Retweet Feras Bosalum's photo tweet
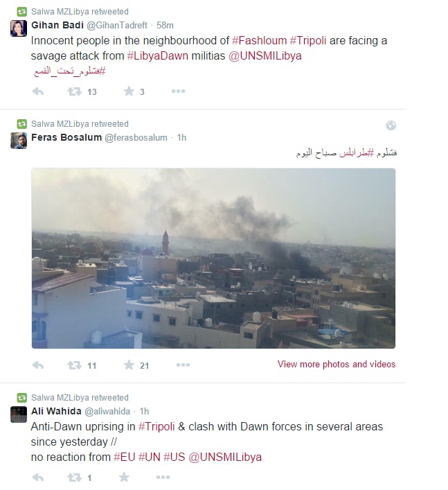This screenshot has width=448, height=490. [74, 365]
